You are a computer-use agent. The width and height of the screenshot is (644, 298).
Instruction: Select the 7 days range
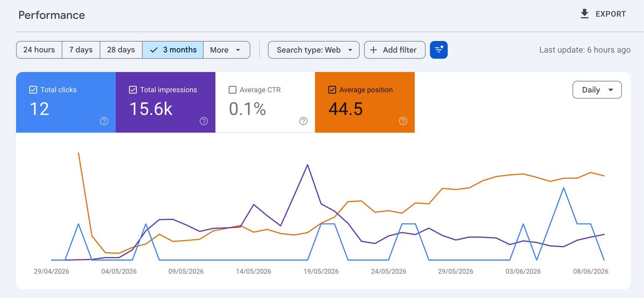pos(81,50)
